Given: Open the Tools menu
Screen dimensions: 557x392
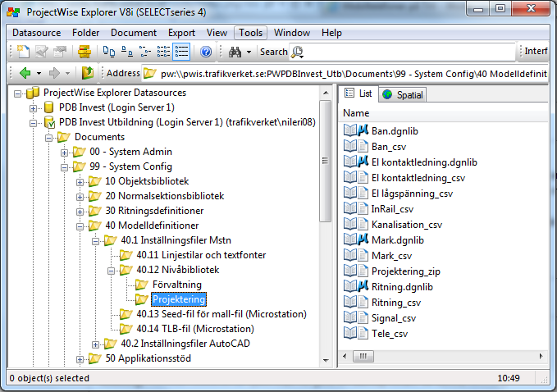Looking at the screenshot, I should (250, 33).
